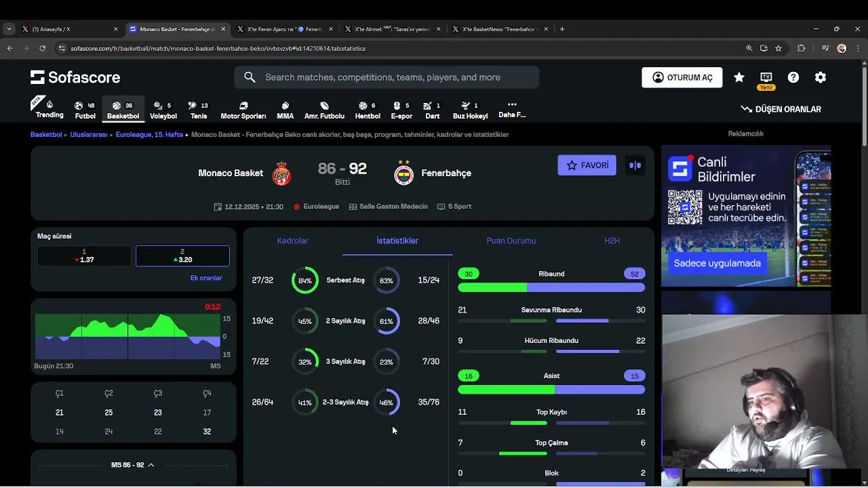Image resolution: width=868 pixels, height=488 pixels.
Task: Select odds option 2 at 3.20
Action: coord(182,256)
